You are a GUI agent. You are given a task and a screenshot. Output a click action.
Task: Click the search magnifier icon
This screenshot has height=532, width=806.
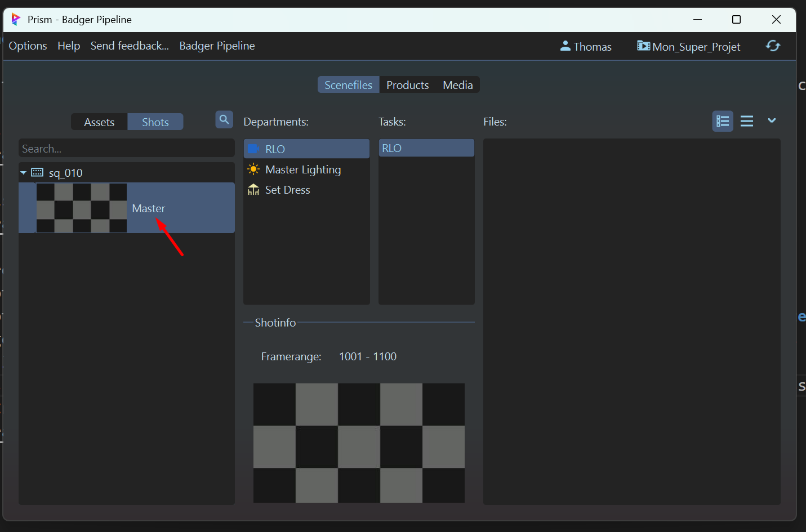coord(224,119)
